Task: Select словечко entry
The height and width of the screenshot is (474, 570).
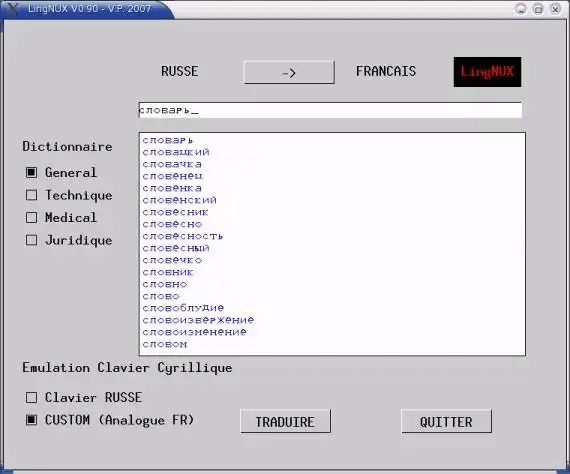Action: coord(172,260)
